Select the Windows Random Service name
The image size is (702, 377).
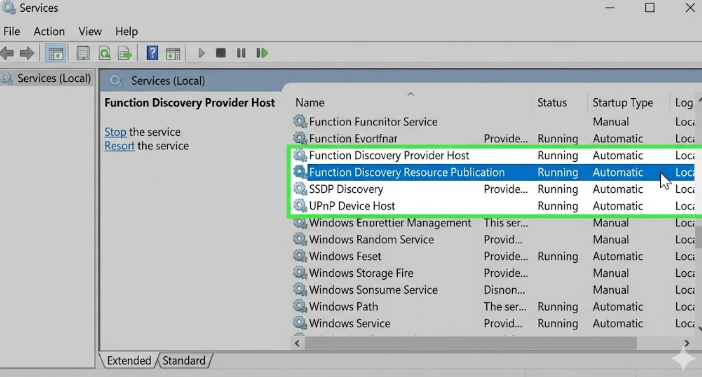[371, 240]
